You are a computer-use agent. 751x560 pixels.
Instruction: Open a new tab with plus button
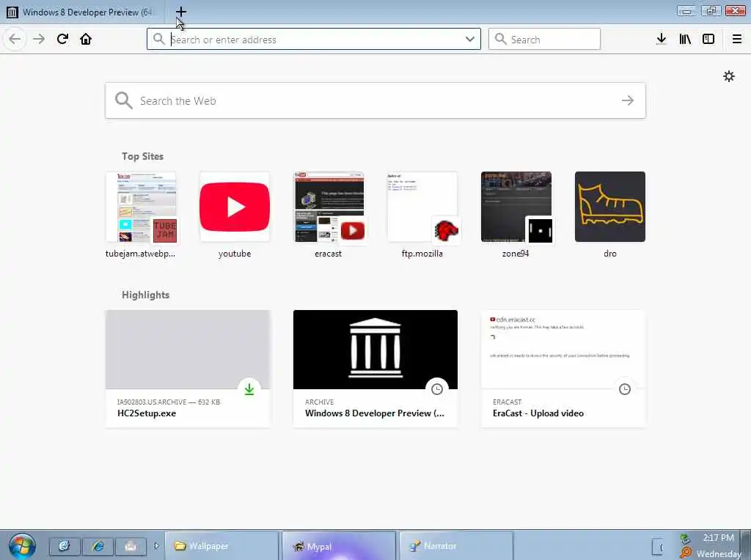pyautogui.click(x=181, y=12)
